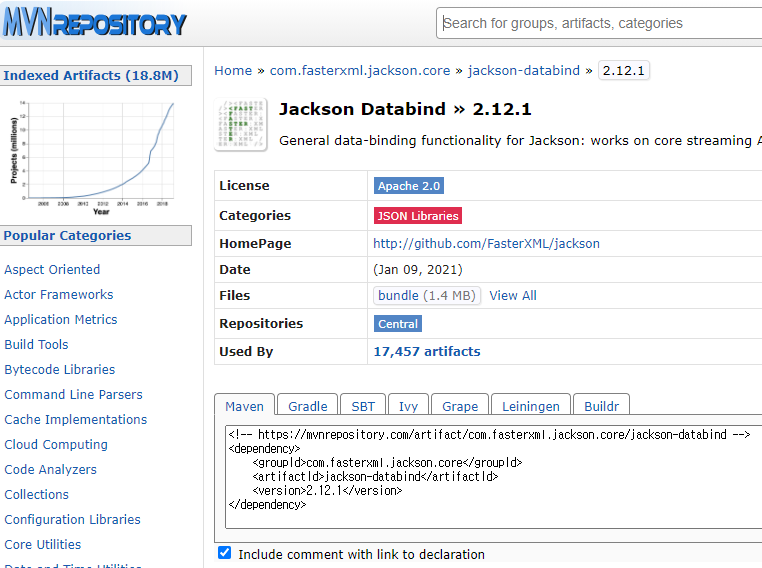Screen dimensions: 762x568
Task: Open the github FasterXML jackson homepage link
Action: click(x=486, y=243)
